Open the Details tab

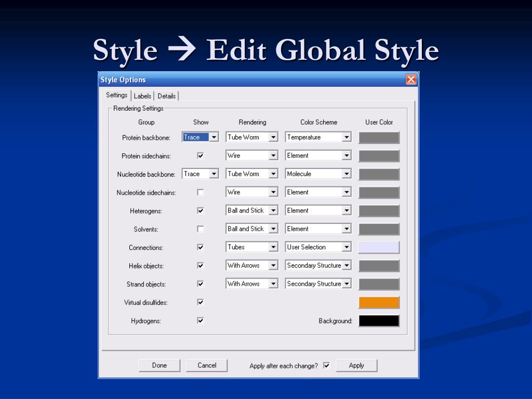click(167, 96)
